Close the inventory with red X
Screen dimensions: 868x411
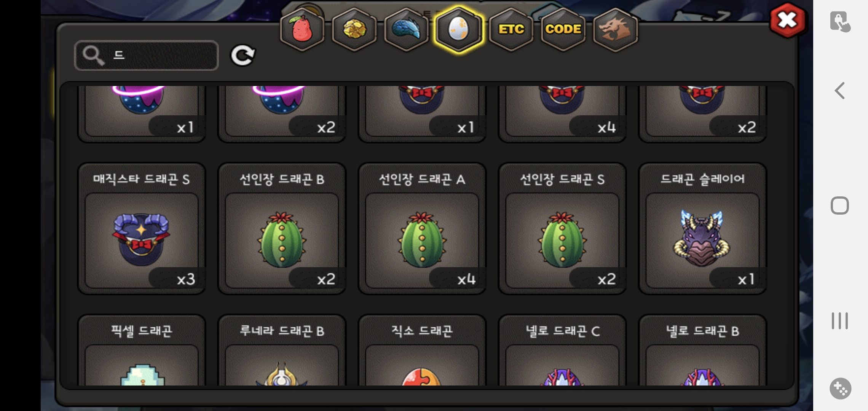click(787, 20)
